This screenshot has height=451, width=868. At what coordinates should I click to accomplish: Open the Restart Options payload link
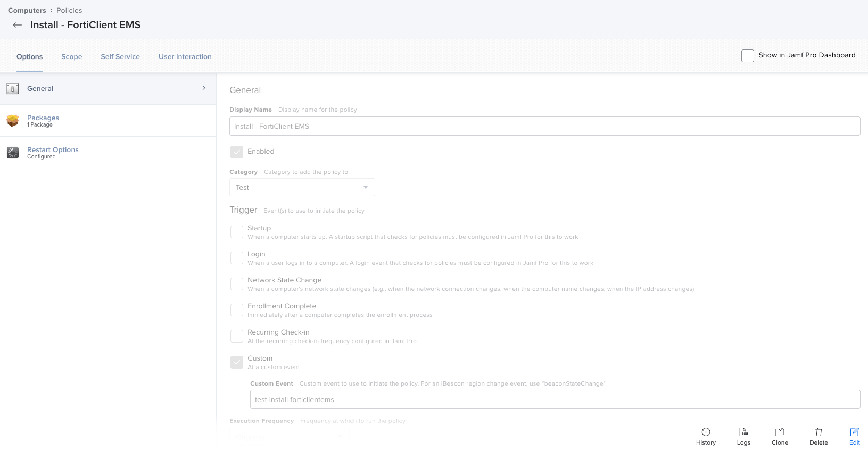53,150
